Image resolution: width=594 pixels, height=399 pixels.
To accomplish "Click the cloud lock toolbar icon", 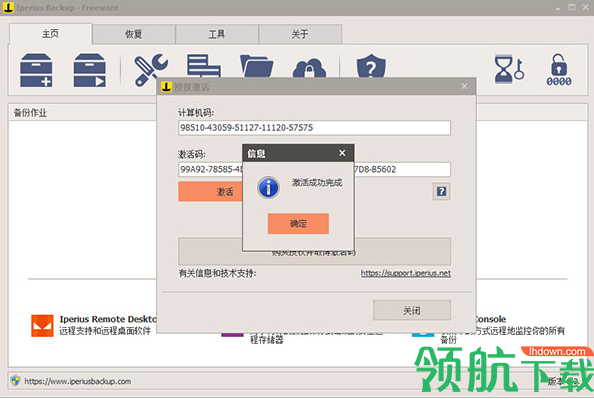I will click(309, 68).
